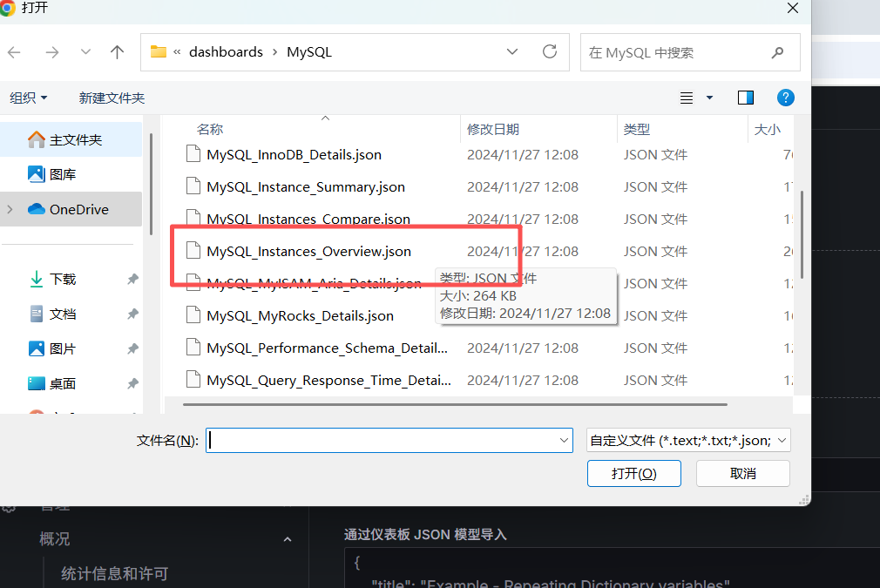Open recent locations chevron beside navigation arrows
The height and width of the screenshot is (588, 880).
[x=85, y=51]
